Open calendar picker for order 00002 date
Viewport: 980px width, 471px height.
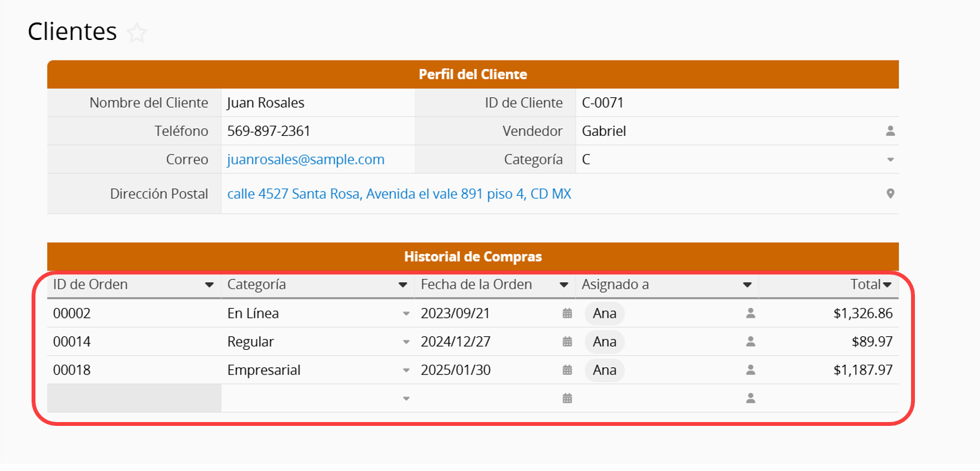(x=567, y=314)
